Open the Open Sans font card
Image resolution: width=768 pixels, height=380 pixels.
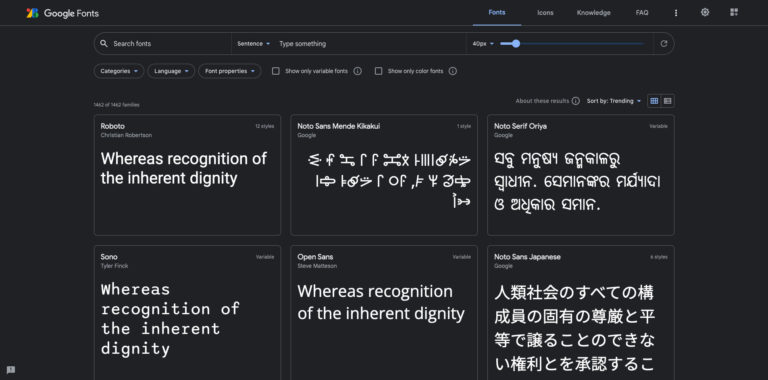384,312
